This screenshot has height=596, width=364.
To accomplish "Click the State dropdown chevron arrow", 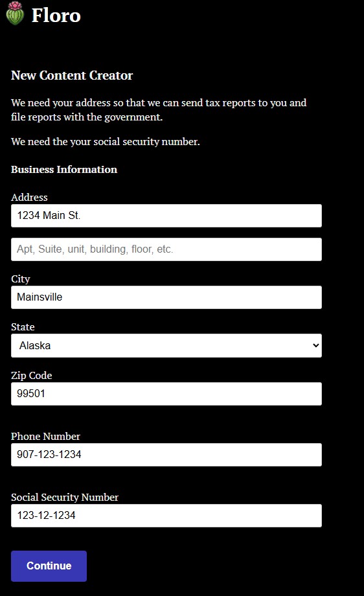I will click(315, 345).
